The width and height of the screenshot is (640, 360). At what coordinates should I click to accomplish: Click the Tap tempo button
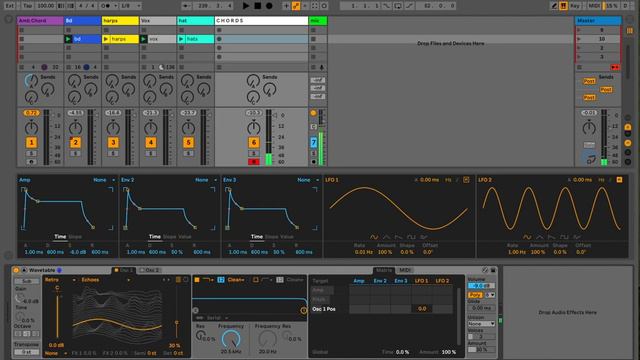(27, 6)
